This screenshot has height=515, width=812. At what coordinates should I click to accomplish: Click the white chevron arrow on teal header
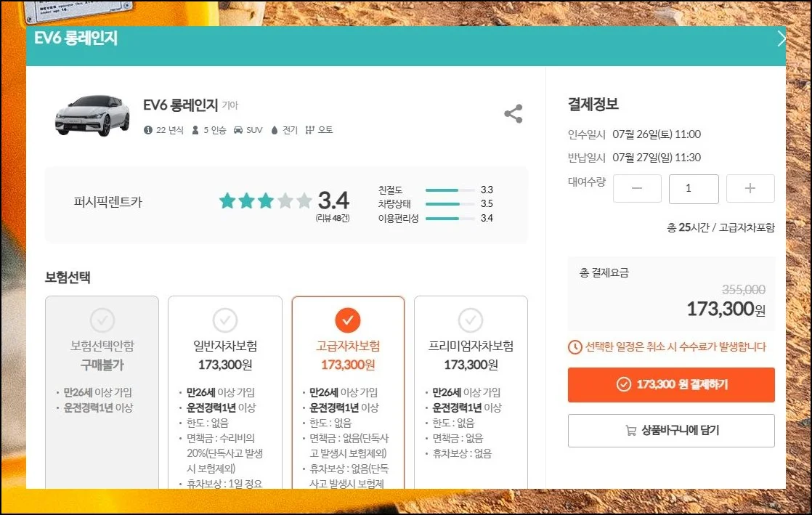pyautogui.click(x=781, y=39)
